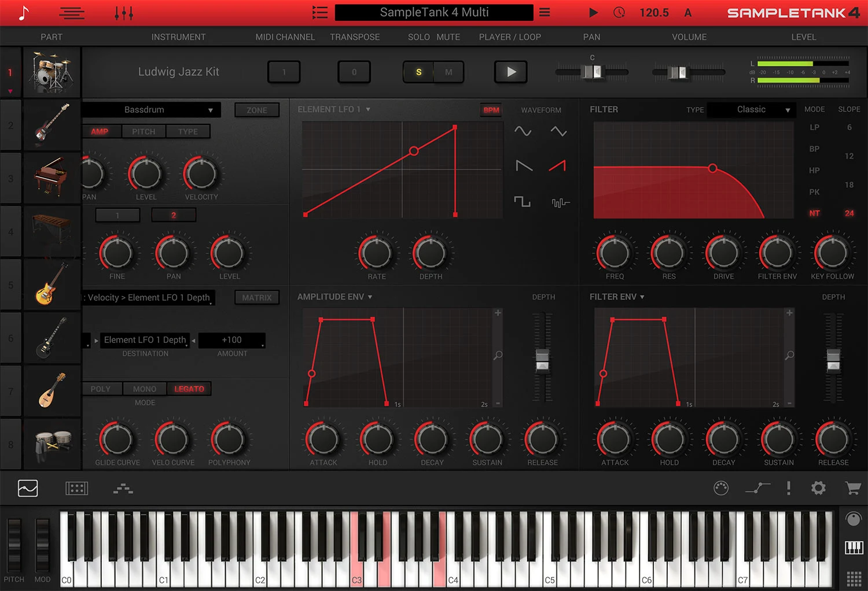This screenshot has height=591, width=868.
Task: Solo the Ludwig Jazz Kit part
Action: (418, 72)
